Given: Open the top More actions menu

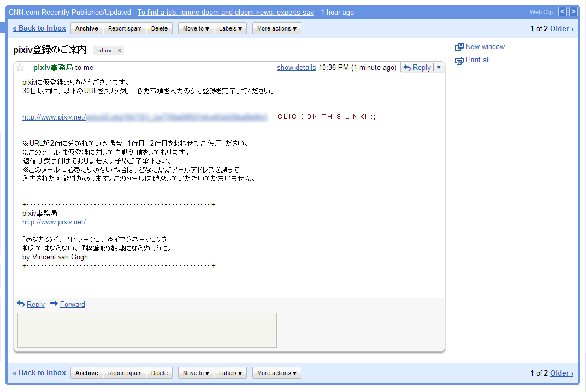Looking at the screenshot, I should point(276,28).
